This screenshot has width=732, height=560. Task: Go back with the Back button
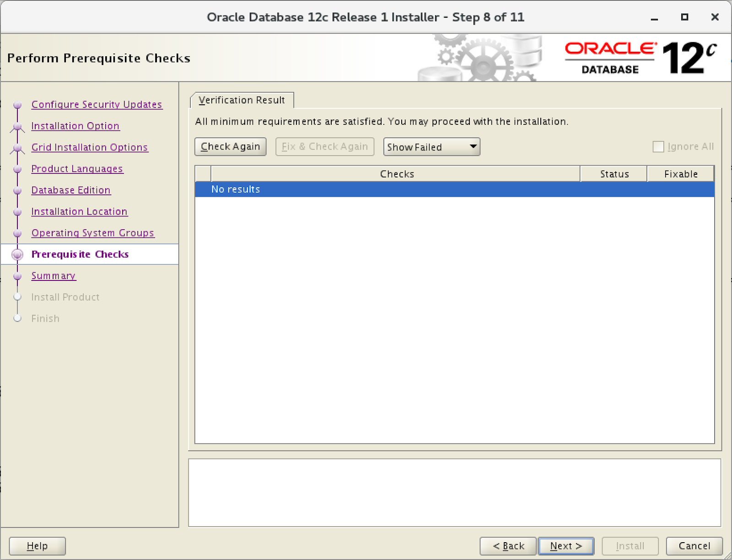[x=508, y=546]
